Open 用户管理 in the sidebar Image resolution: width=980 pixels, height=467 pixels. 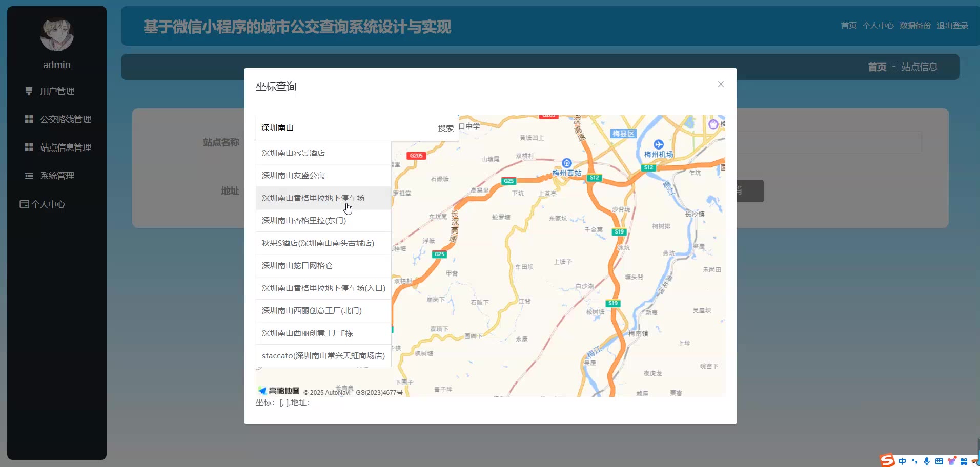tap(57, 91)
